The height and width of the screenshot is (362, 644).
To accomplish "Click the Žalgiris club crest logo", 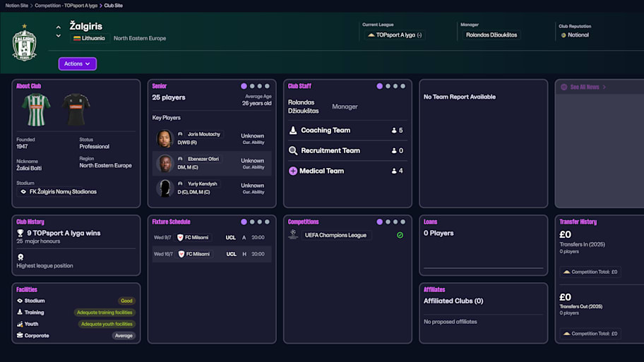I will tap(24, 42).
